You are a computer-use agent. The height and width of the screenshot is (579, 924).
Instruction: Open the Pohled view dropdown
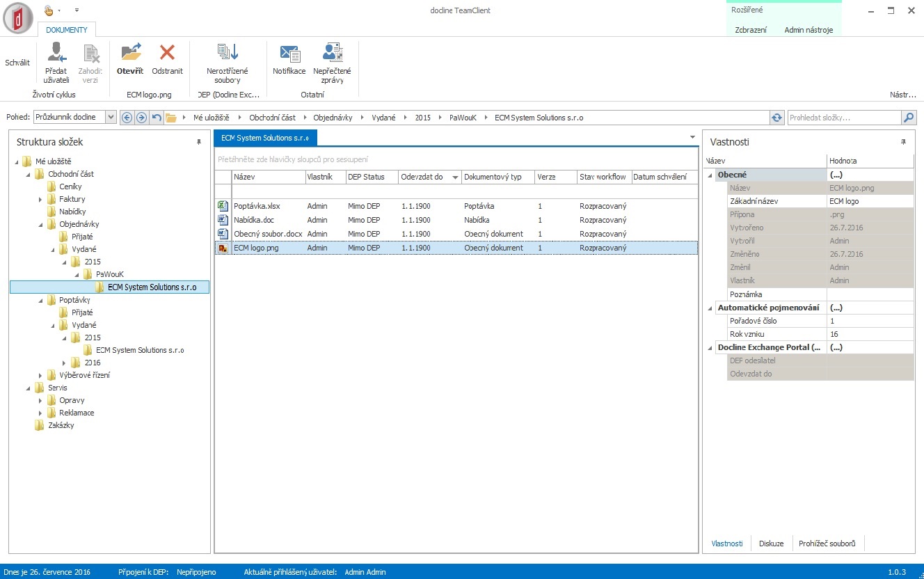[111, 118]
